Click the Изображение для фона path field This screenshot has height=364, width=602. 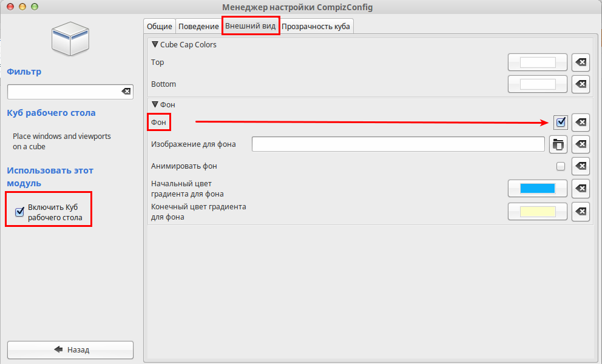coord(398,144)
